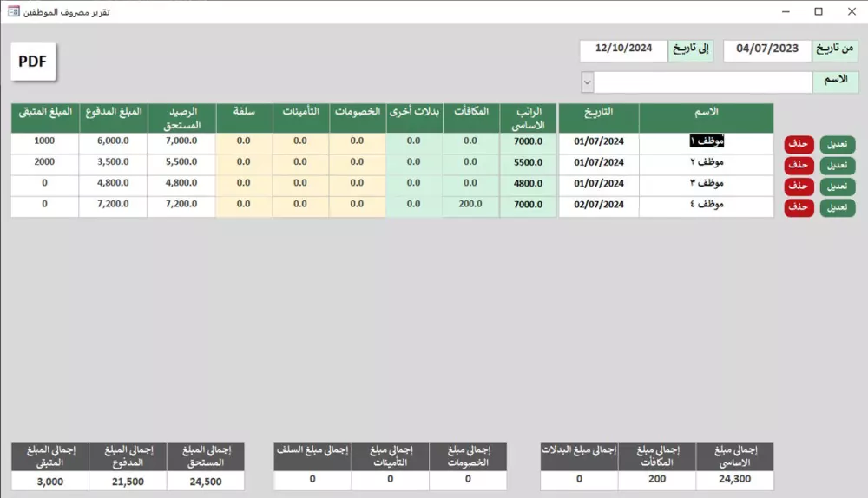Click the إلى تاريخ label
The width and height of the screenshot is (868, 498).
[x=691, y=49]
